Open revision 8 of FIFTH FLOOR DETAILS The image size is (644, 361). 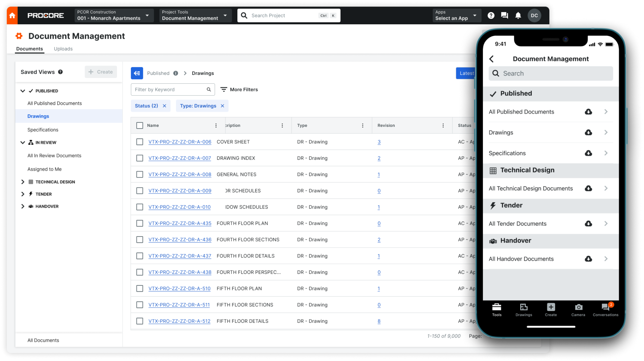[379, 321]
